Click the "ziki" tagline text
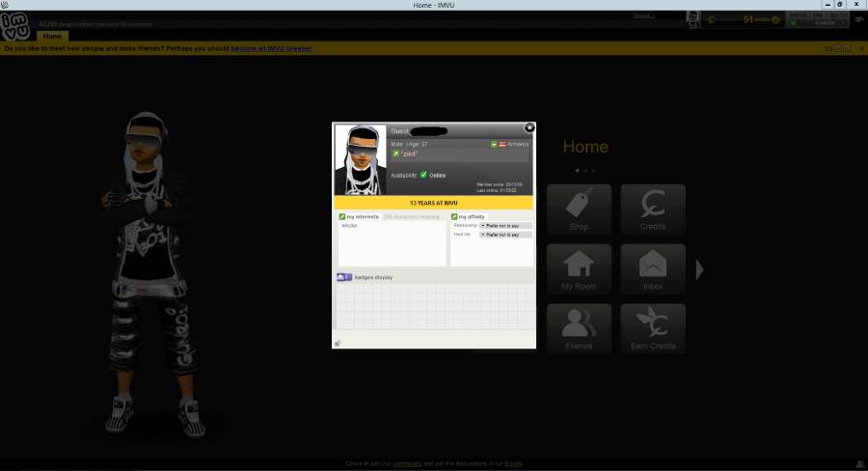The image size is (868, 471). coord(409,153)
